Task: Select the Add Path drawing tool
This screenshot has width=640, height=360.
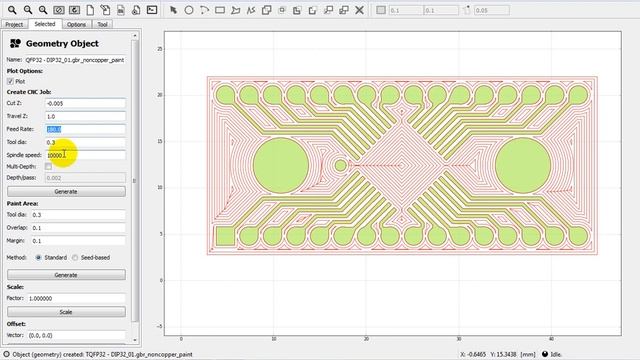Action: coord(251,10)
